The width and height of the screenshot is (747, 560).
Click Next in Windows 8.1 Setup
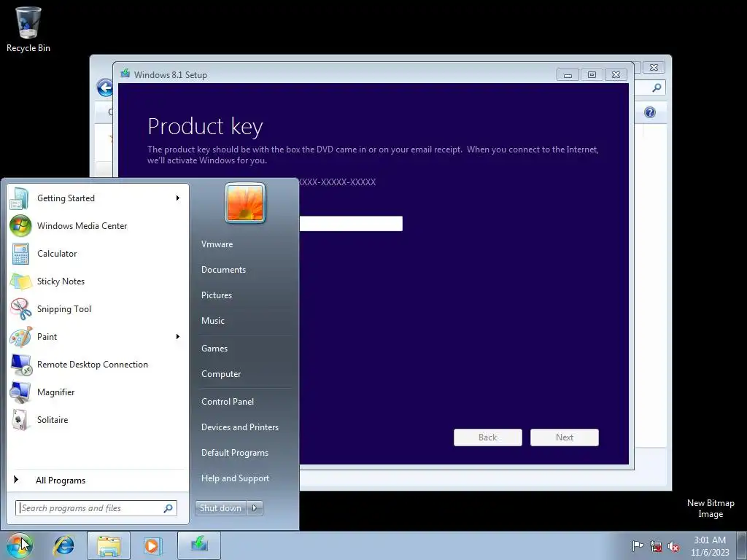pyautogui.click(x=565, y=437)
